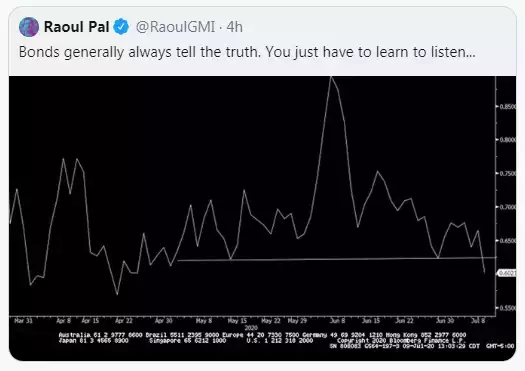This screenshot has height=371, width=525.
Task: Open the Raoul Pal display name
Action: coord(77,27)
